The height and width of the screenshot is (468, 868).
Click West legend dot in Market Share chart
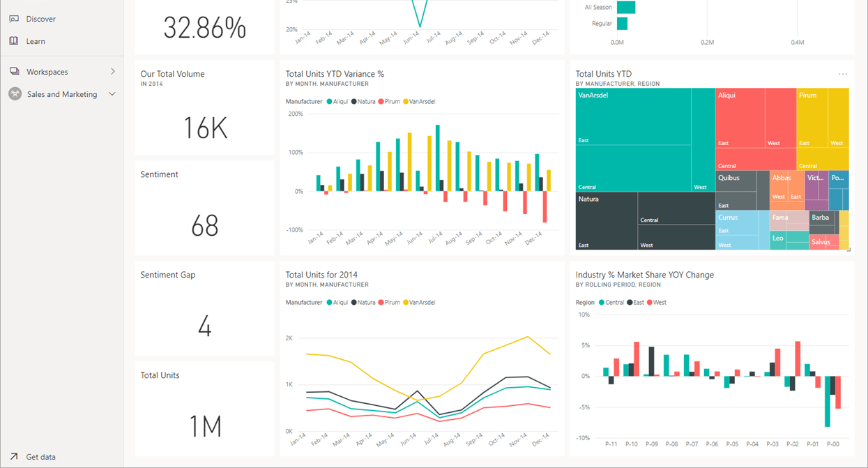(x=650, y=303)
